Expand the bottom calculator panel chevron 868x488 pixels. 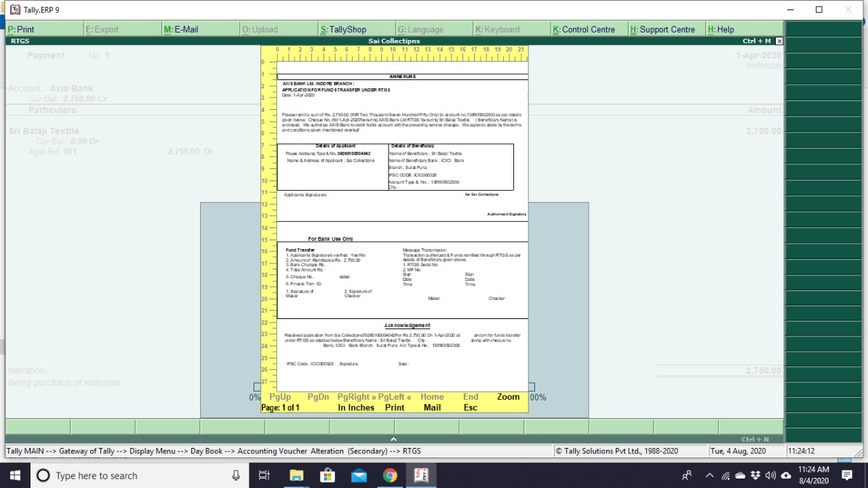point(393,439)
